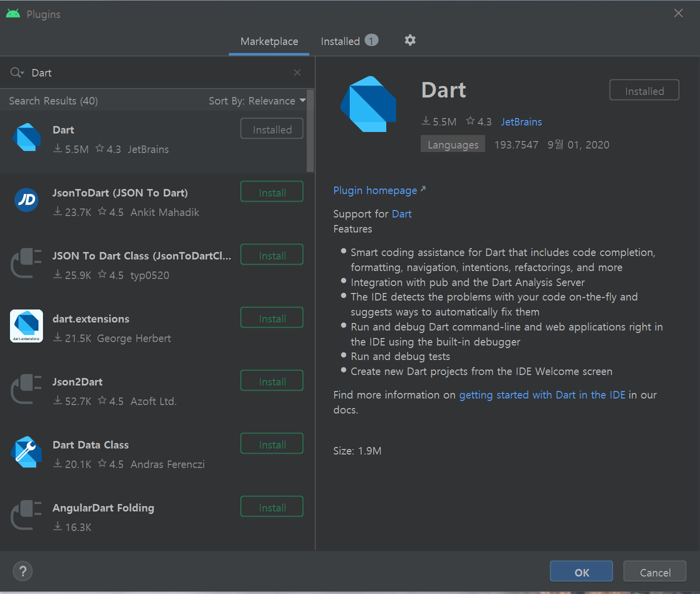
Task: Select AngularDart Folding title
Action: tap(103, 508)
